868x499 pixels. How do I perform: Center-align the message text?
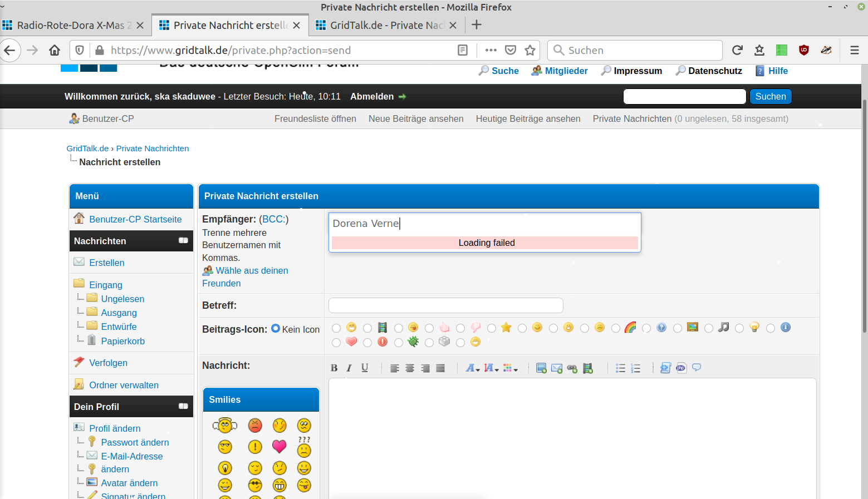point(410,368)
